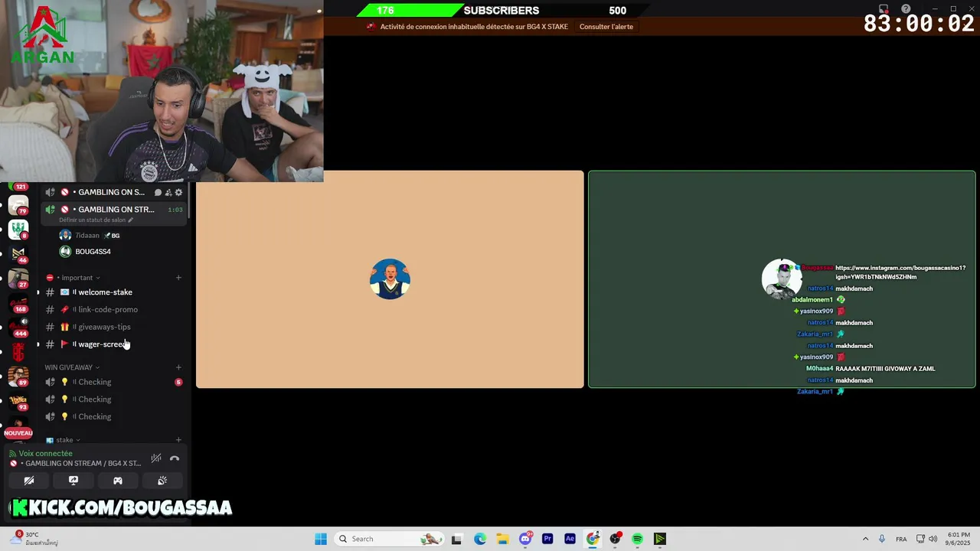Open the Discord inbox icon at top right
980x551 pixels.
coord(884,9)
